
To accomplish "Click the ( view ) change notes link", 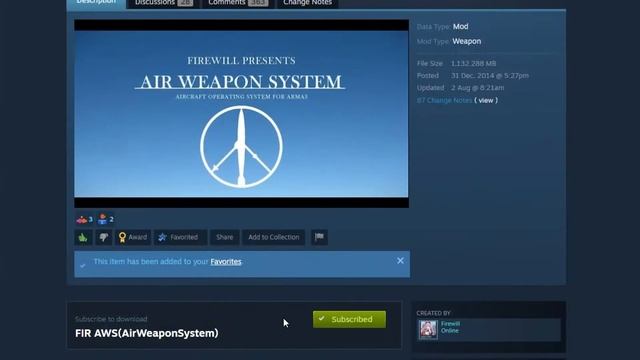I will [x=486, y=100].
